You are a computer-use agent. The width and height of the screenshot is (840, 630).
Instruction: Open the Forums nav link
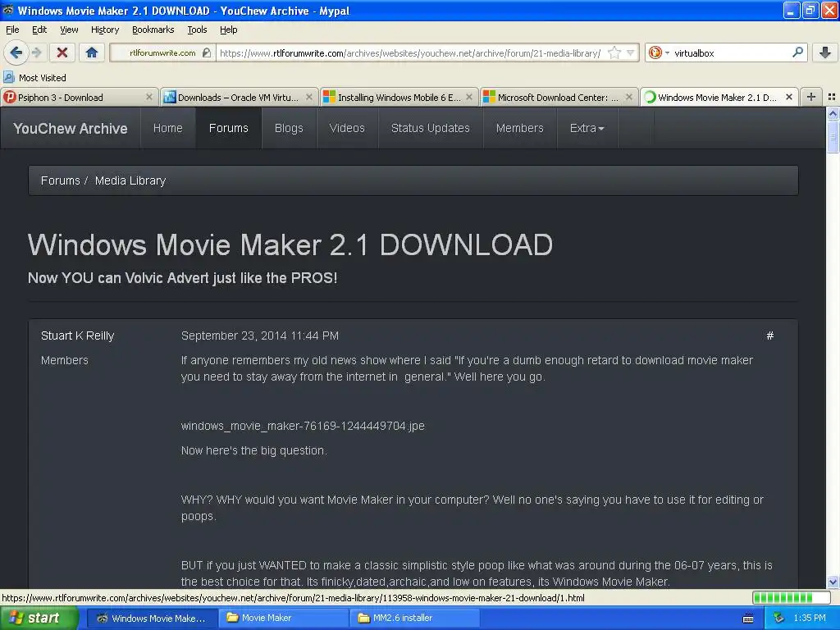tap(229, 128)
